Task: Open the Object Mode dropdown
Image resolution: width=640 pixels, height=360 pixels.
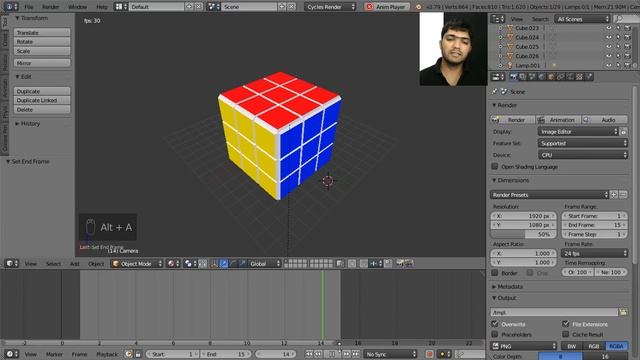Action: 138,264
